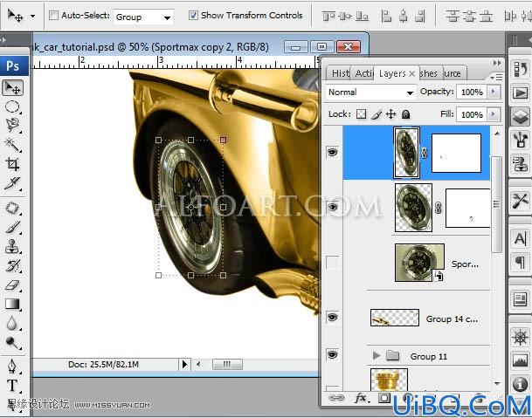Select the Magic Wand tool
The image size is (532, 418).
click(12, 145)
